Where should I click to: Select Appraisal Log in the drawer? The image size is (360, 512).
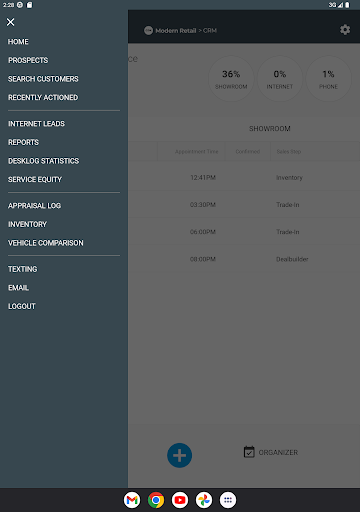click(34, 206)
